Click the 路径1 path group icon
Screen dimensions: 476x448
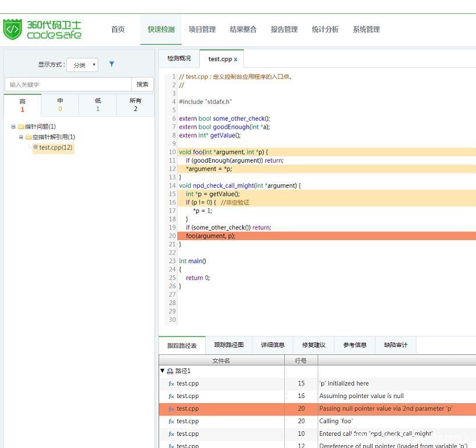click(x=170, y=371)
